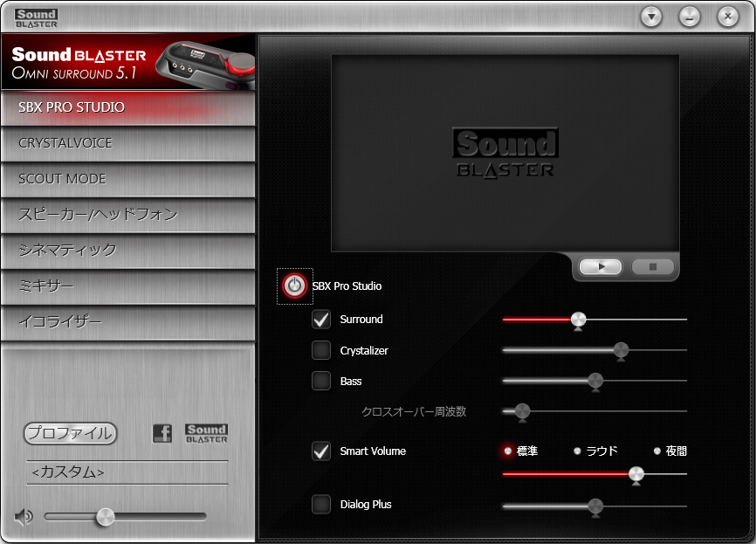Click the Sound Blaster Omni Surround 5.1 banner
This screenshot has width=756, height=544.
pyautogui.click(x=127, y=62)
